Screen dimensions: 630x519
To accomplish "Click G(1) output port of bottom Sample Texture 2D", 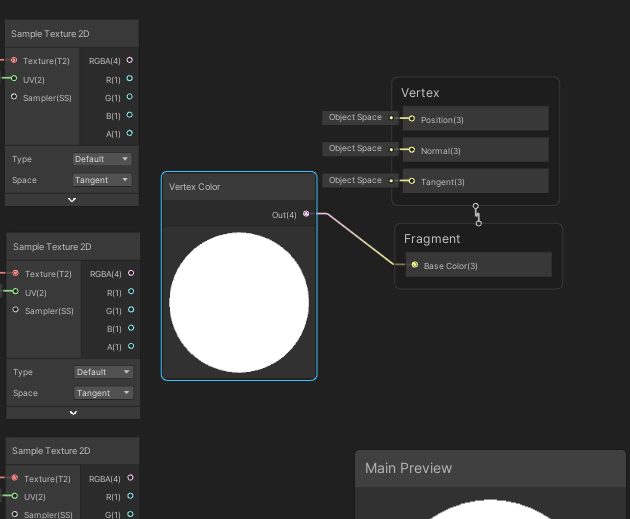I will [130, 514].
